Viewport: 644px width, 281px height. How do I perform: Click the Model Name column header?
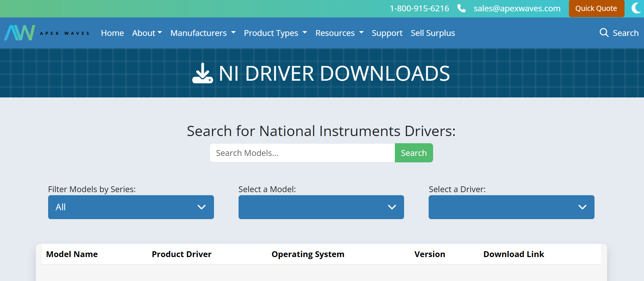(x=72, y=254)
